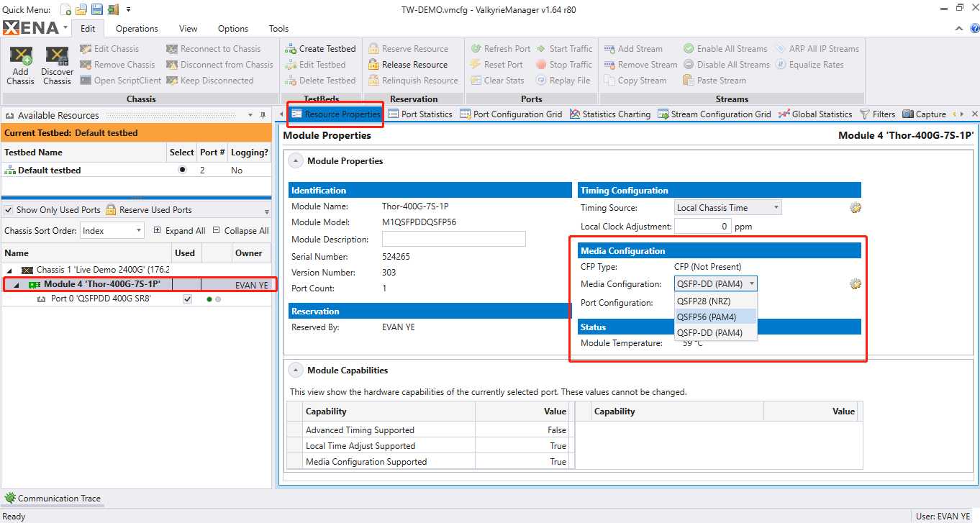Click Reset Port
The image size is (980, 523).
[496, 65]
